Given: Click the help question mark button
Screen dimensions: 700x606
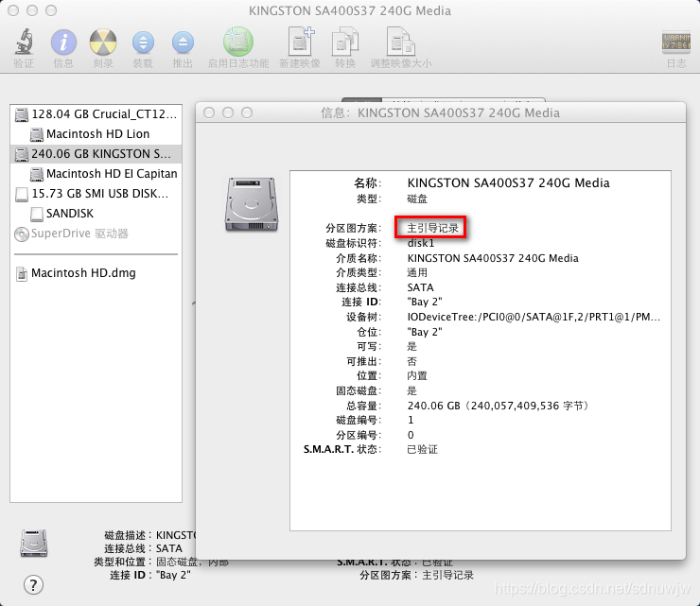Looking at the screenshot, I should click(x=33, y=584).
